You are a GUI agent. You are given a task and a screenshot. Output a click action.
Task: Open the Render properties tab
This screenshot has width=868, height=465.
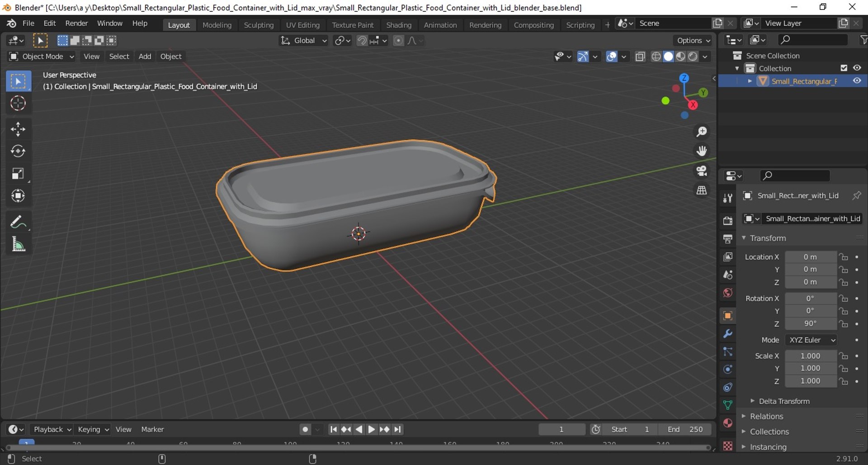(727, 221)
